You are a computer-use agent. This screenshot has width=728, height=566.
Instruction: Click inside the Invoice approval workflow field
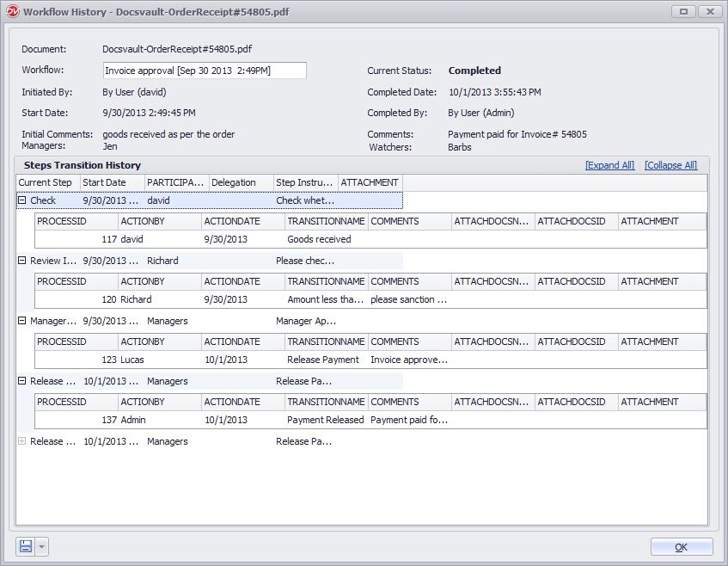[204, 71]
